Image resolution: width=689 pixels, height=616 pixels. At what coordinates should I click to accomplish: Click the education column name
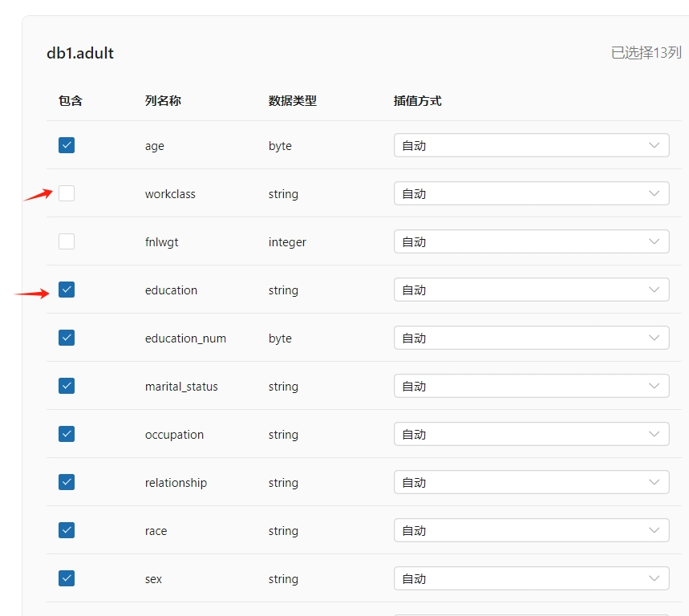point(171,290)
